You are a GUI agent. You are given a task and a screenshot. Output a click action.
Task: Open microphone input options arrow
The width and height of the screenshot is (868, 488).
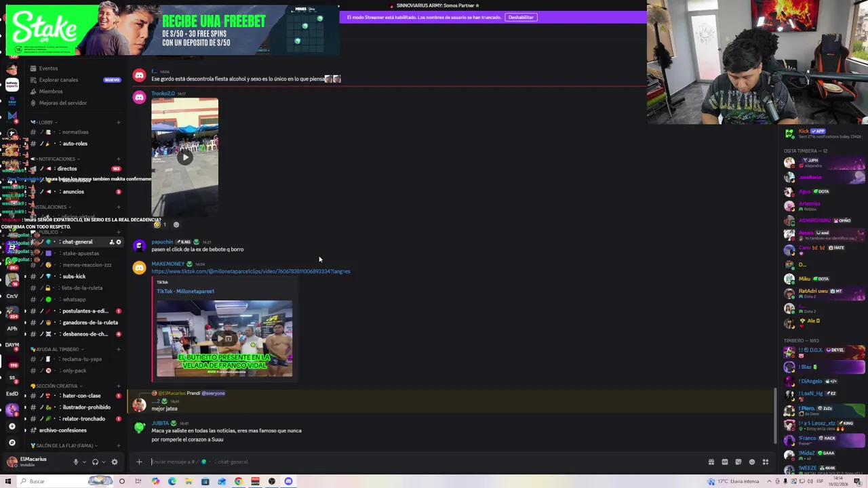pyautogui.click(x=84, y=462)
